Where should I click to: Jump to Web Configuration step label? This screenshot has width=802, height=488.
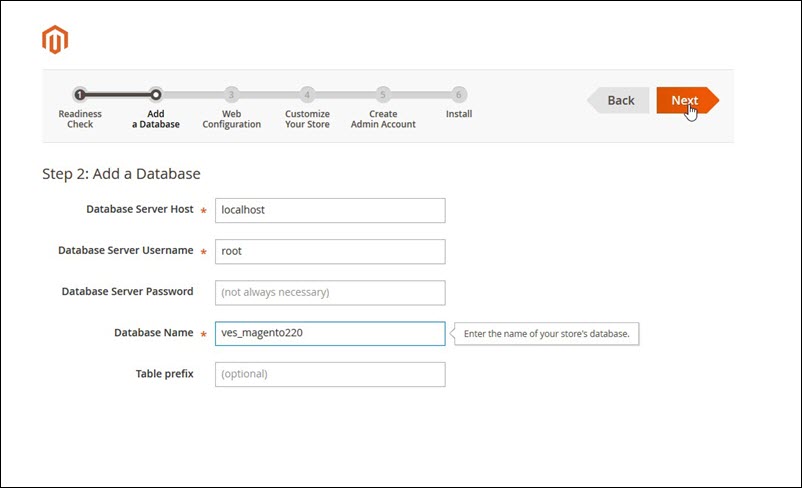coord(231,119)
